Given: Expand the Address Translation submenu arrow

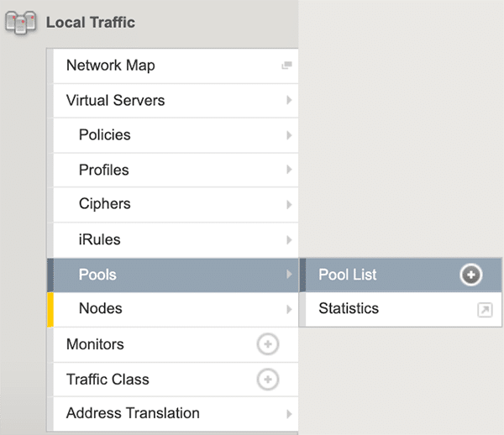Looking at the screenshot, I should click(x=288, y=414).
